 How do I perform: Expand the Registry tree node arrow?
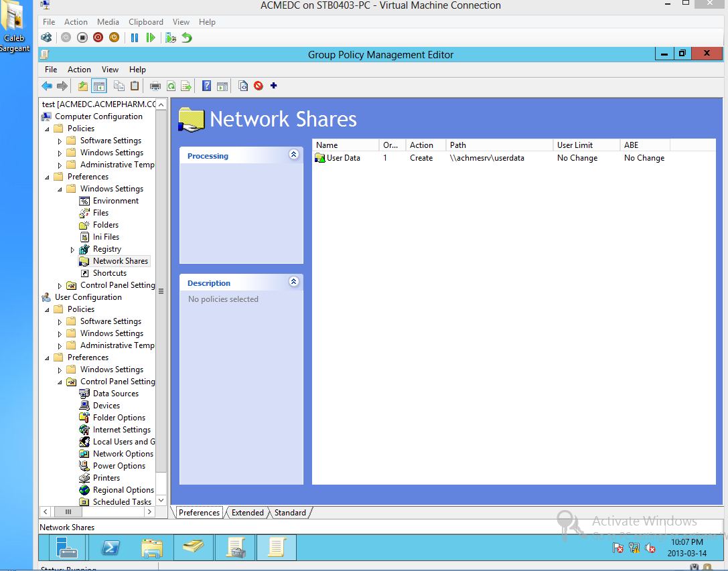pos(72,250)
